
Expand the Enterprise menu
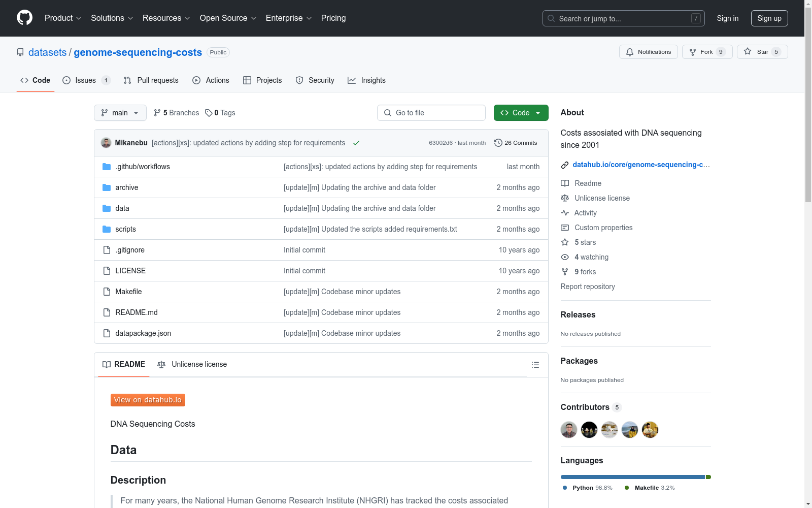tap(289, 18)
